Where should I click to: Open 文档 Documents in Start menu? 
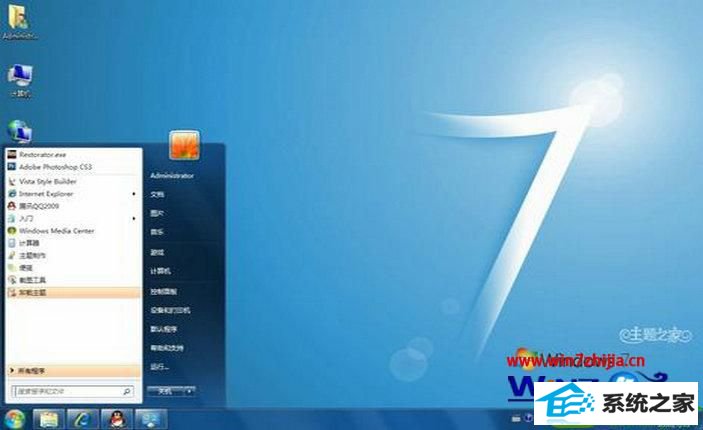point(157,195)
